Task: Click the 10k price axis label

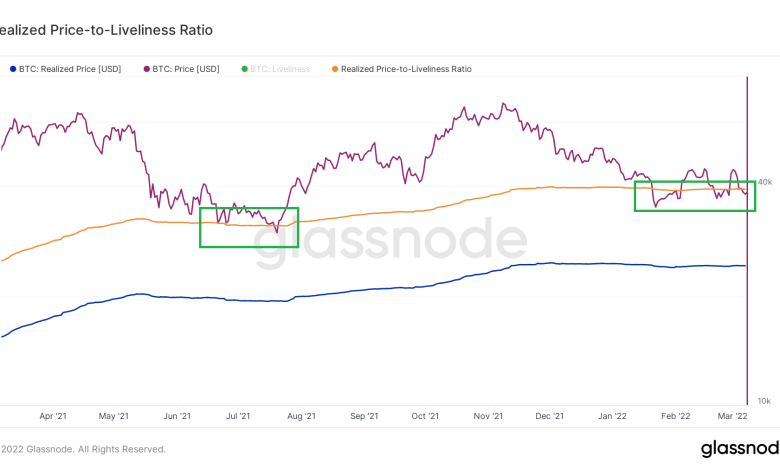Action: [x=766, y=400]
